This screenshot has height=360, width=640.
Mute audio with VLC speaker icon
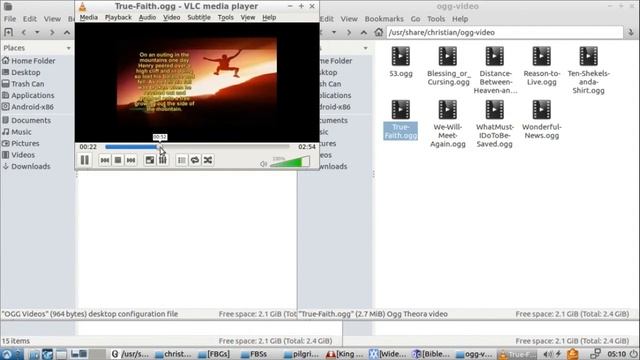tap(264, 164)
